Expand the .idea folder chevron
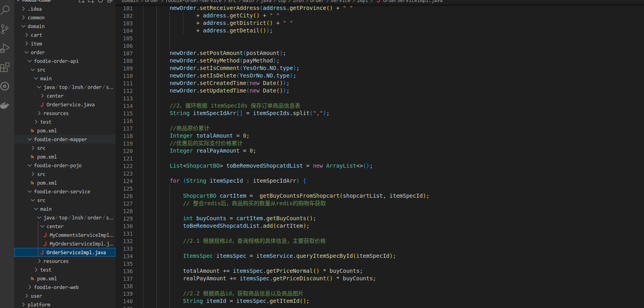 click(x=23, y=9)
